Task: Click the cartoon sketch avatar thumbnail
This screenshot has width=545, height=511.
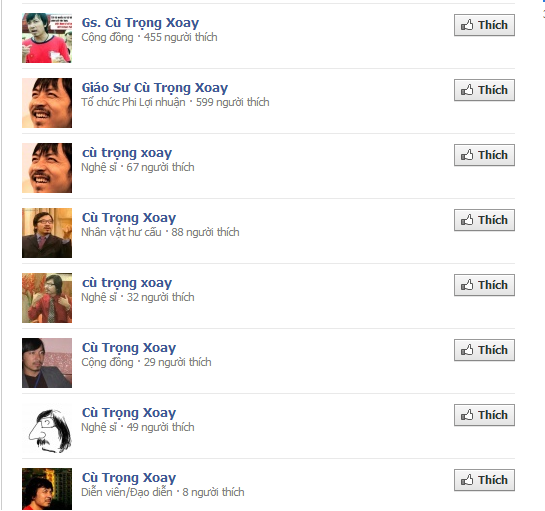Action: click(47, 428)
